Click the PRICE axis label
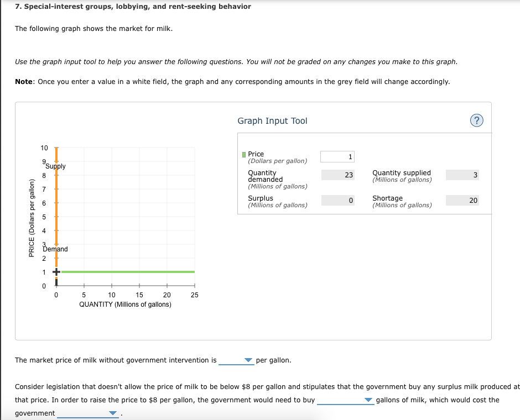 [x=32, y=218]
